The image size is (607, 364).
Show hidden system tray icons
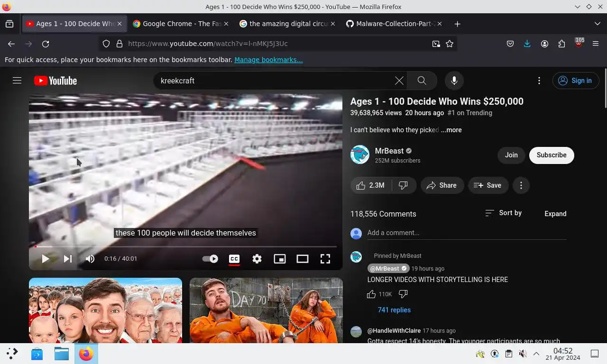click(536, 354)
